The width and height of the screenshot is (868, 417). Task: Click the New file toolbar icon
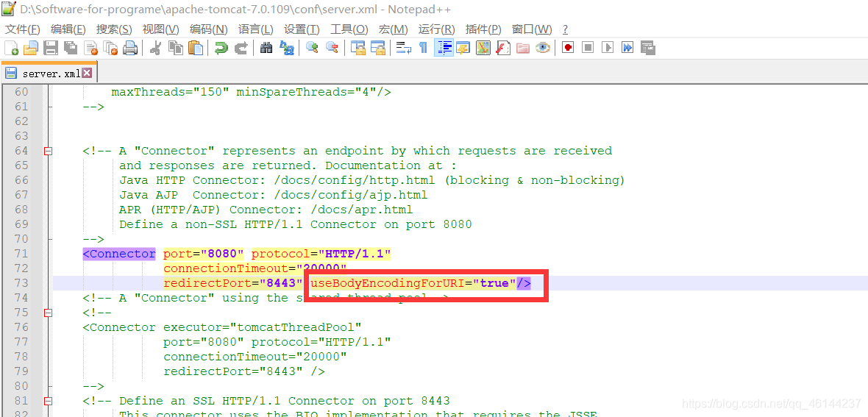point(11,48)
